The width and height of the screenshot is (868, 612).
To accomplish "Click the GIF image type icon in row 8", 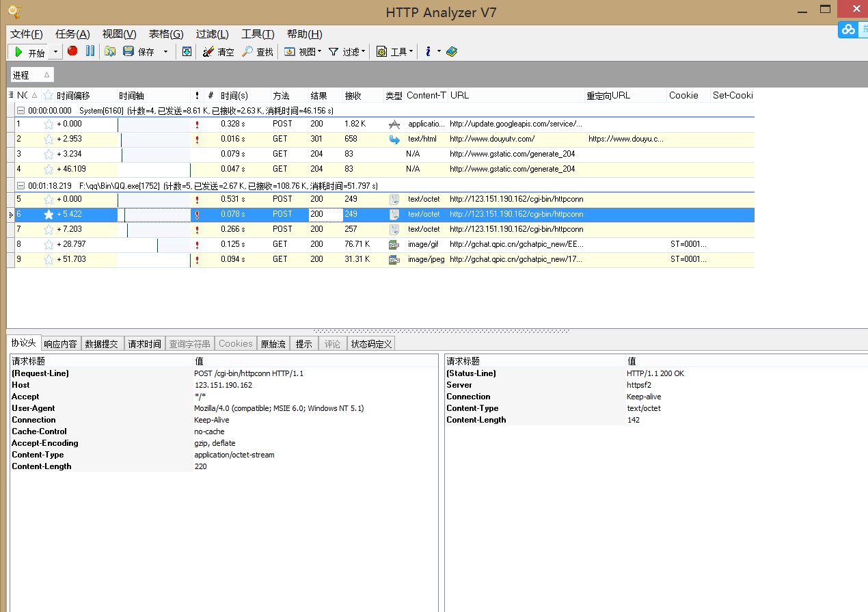I will click(x=394, y=245).
